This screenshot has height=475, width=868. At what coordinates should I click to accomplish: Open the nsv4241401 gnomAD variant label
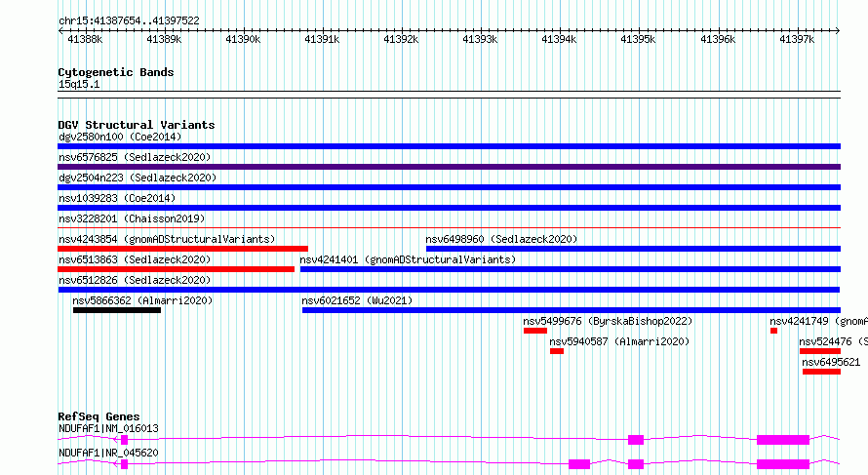pos(408,259)
